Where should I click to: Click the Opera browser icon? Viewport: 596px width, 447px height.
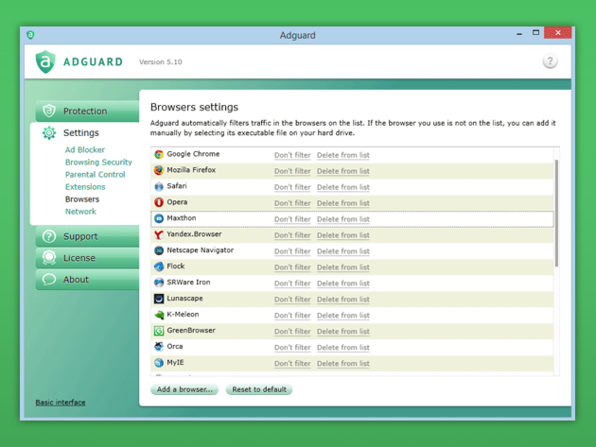[159, 202]
